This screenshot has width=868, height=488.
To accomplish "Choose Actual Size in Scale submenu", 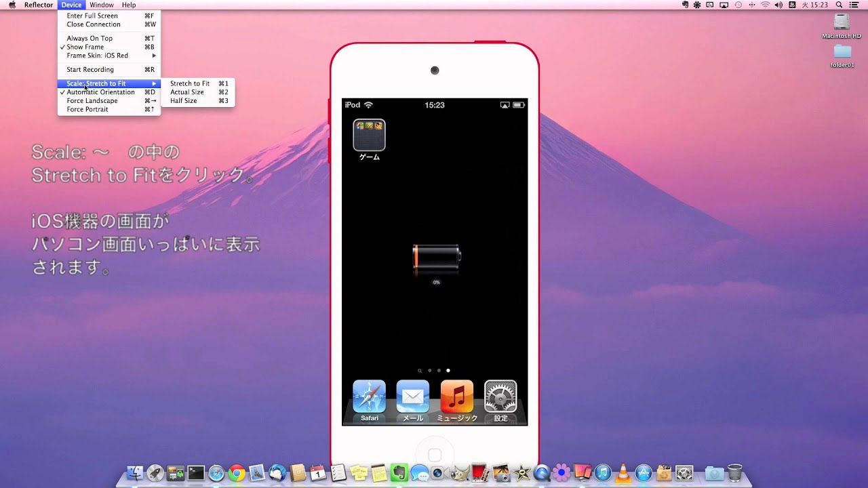I will click(198, 92).
